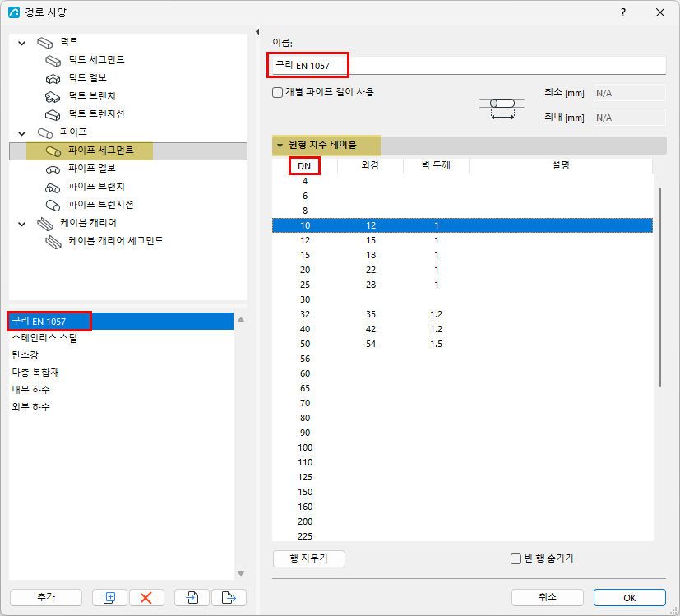Select 탄소강 in the list
680x616 pixels.
[121, 355]
